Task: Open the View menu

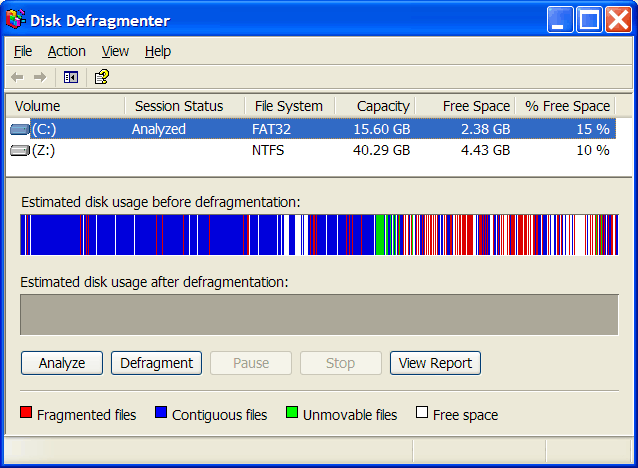Action: click(115, 51)
